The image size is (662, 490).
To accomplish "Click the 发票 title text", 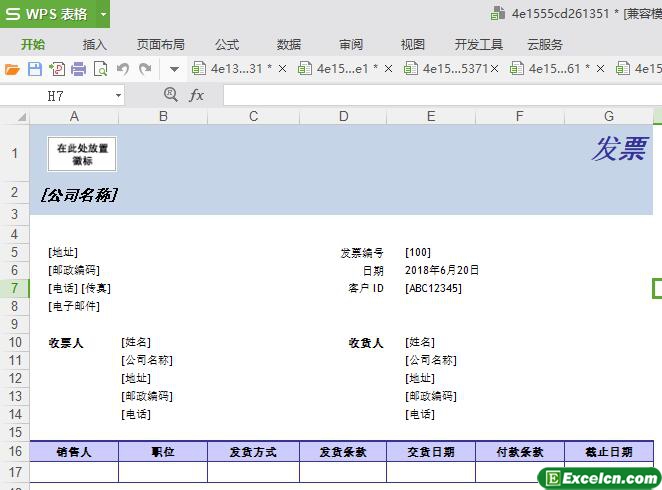I will point(619,149).
